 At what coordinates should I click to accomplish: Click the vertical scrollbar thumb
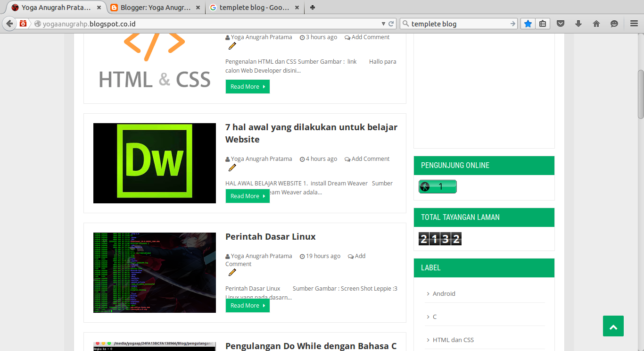[641, 94]
